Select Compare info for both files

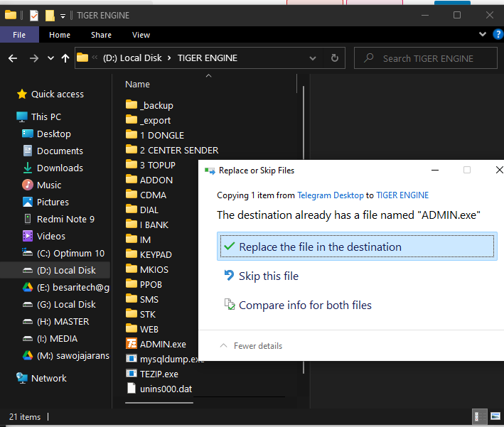tap(305, 305)
